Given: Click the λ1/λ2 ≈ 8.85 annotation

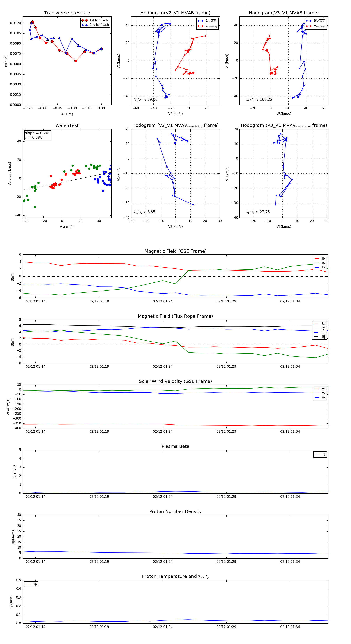Looking at the screenshot, I should (144, 212).
